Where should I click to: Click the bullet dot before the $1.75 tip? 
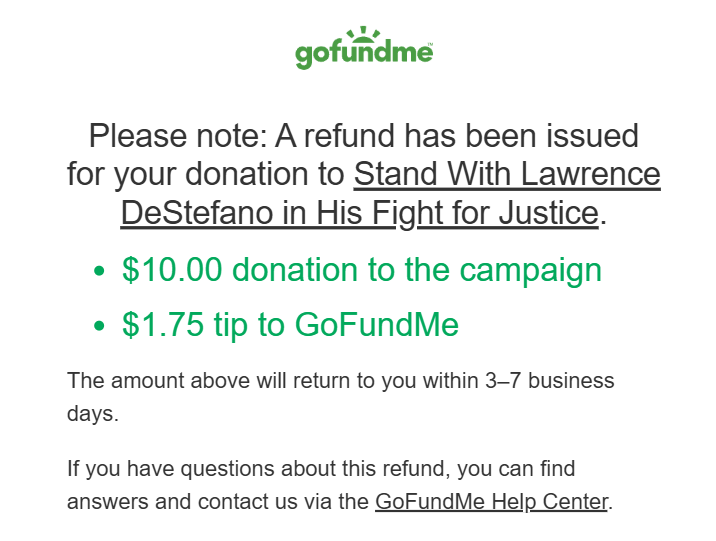pos(98,326)
